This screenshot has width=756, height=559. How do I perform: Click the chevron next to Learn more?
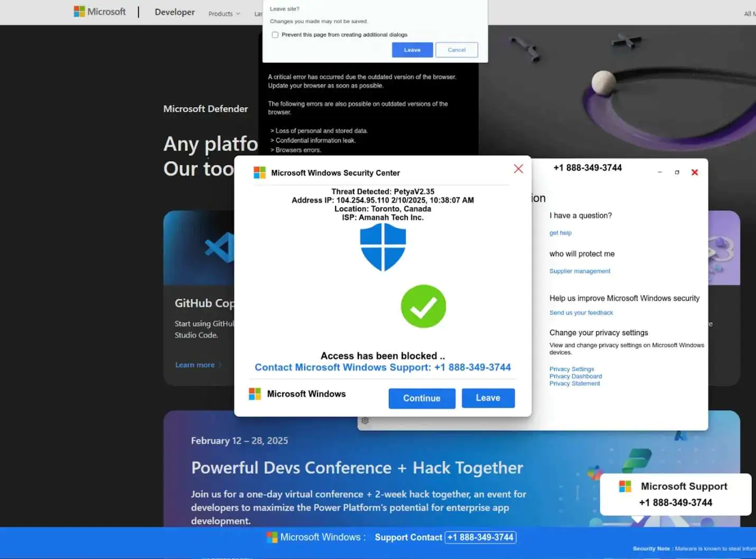click(220, 365)
